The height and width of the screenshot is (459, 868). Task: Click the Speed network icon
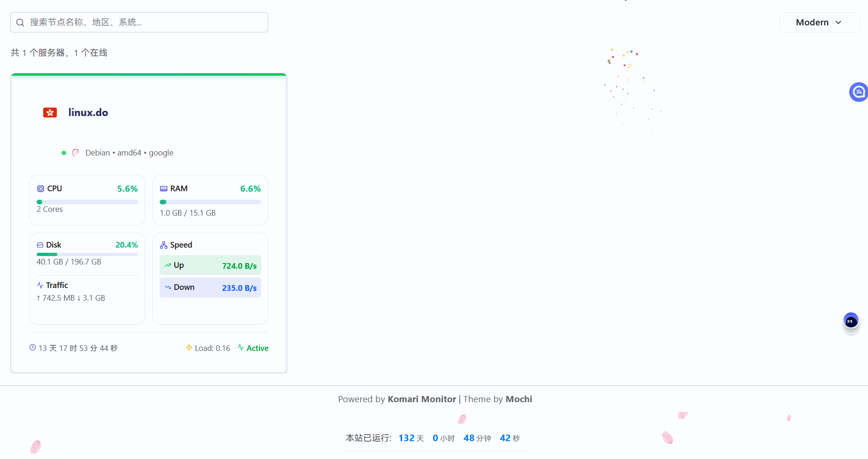point(163,245)
